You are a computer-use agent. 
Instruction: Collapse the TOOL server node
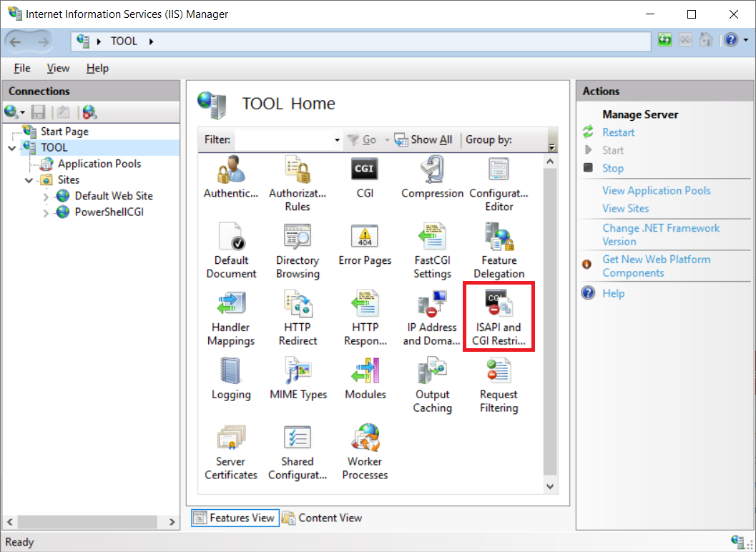point(12,148)
